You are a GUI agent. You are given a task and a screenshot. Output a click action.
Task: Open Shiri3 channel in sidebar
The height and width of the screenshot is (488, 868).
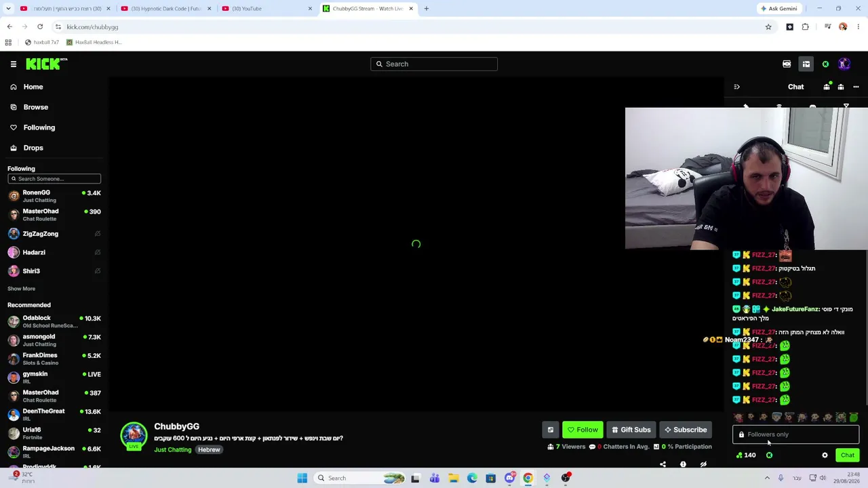(x=54, y=271)
